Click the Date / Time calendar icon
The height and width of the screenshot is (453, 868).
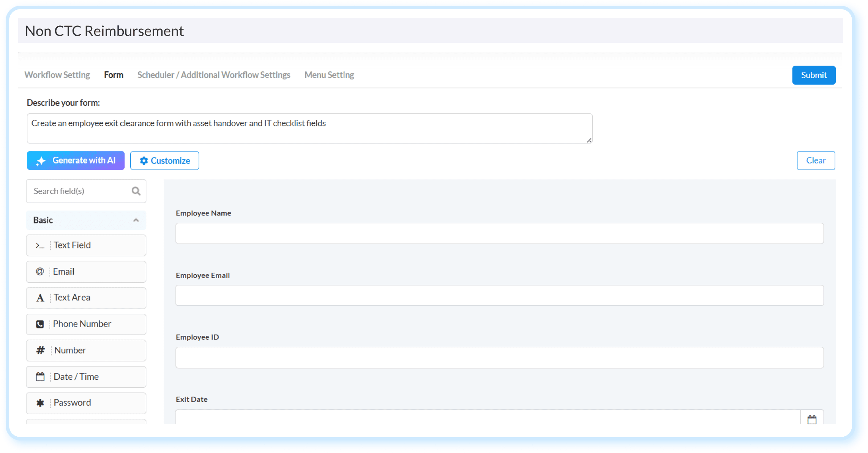point(40,377)
